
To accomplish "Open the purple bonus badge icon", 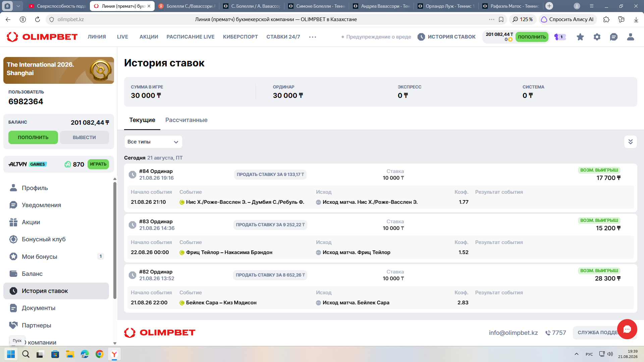I will 560,37.
